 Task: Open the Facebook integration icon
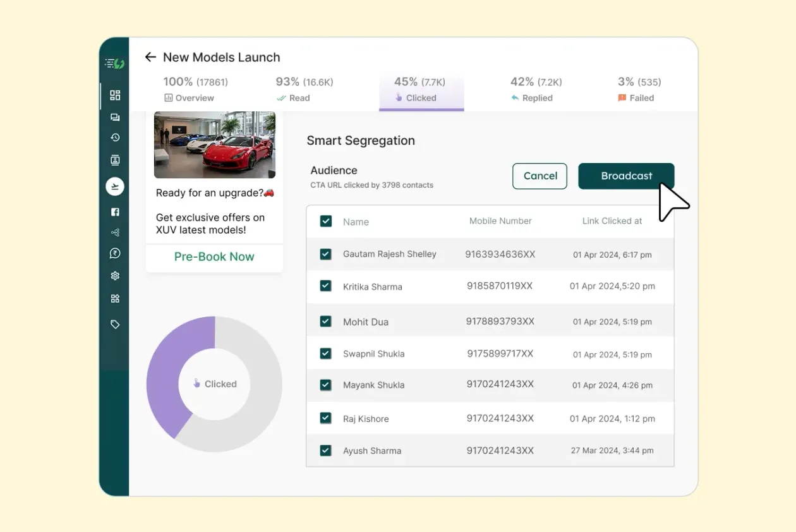[x=115, y=212]
